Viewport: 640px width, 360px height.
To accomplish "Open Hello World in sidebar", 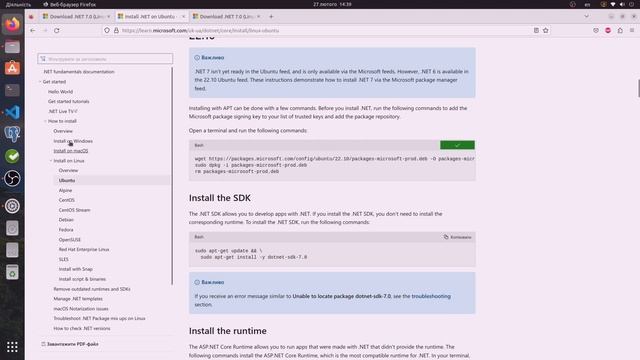I will (x=60, y=92).
